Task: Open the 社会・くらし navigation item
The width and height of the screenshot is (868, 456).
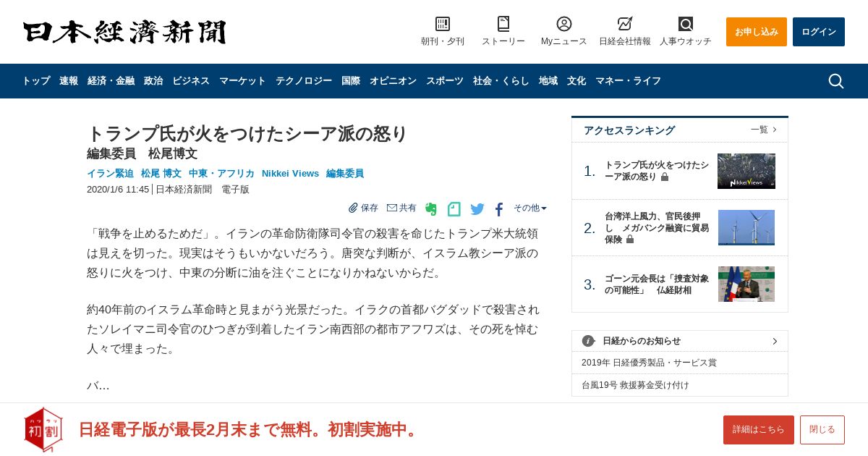Action: [501, 81]
